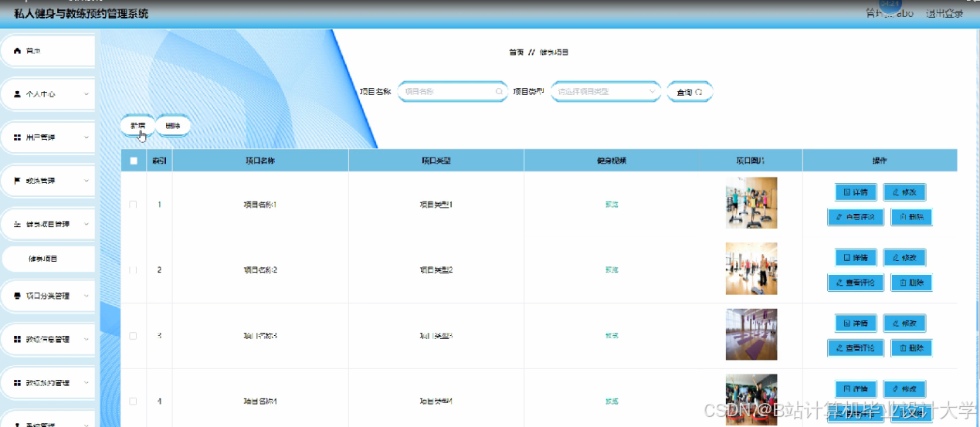The width and height of the screenshot is (980, 427).
Task: Click 查看评论 for row 2
Action: 855,283
